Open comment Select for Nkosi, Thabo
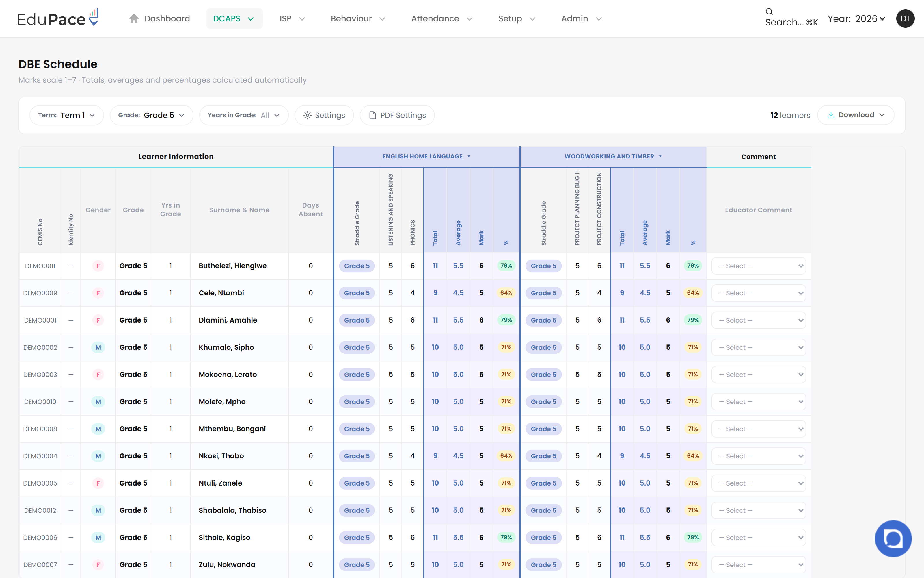 (x=758, y=456)
